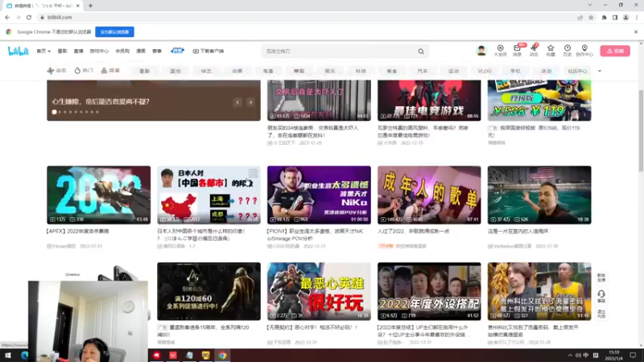The width and height of the screenshot is (644, 362).
Task: Click watch-later icon on 日本人对中国各都市 thumbnail
Action: [x=253, y=173]
